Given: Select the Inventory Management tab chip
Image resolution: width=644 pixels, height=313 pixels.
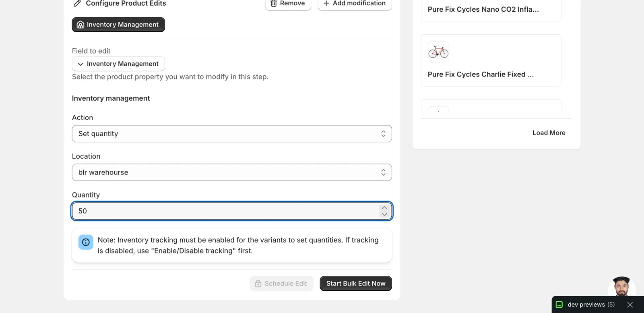Looking at the screenshot, I should pyautogui.click(x=118, y=25).
